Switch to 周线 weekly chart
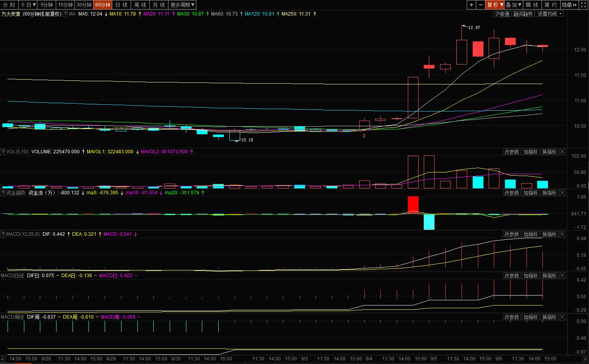This screenshot has height=364, width=589. point(140,5)
